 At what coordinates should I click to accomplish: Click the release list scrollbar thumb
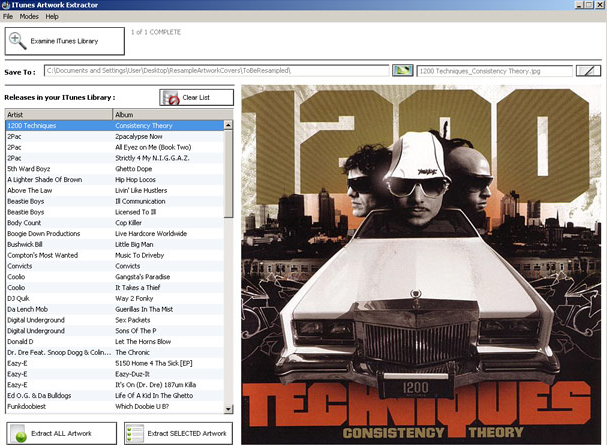[228, 174]
